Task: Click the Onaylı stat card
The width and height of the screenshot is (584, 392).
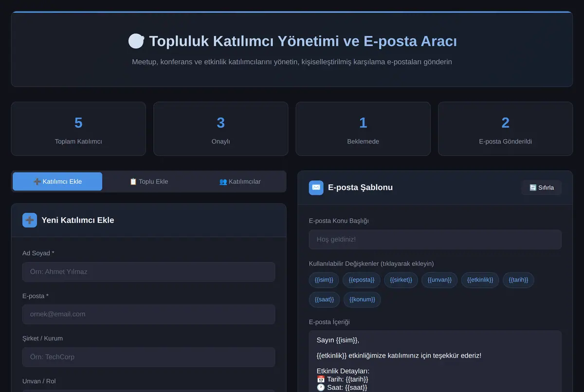Action: tap(221, 129)
